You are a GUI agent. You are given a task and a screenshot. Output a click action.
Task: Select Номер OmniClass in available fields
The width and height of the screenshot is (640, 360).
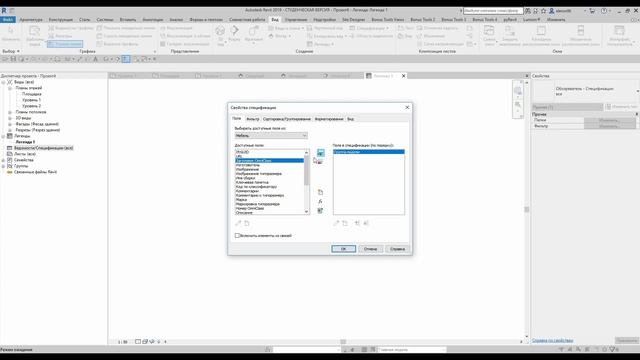click(250, 208)
